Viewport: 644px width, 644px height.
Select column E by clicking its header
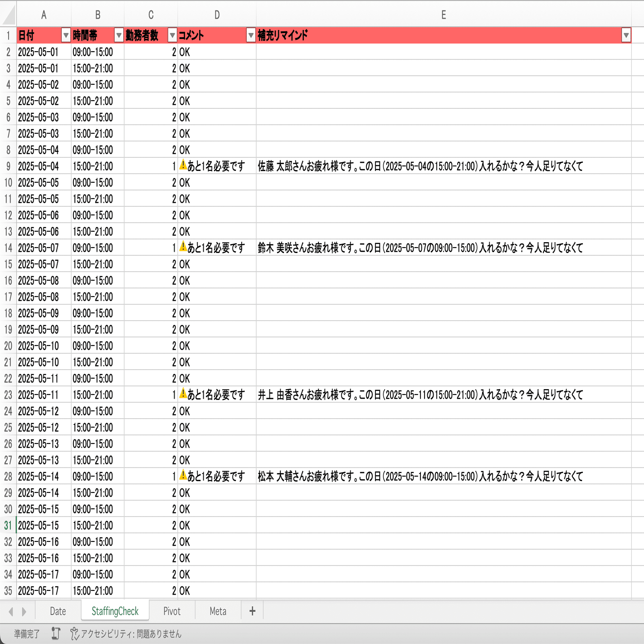pyautogui.click(x=443, y=15)
